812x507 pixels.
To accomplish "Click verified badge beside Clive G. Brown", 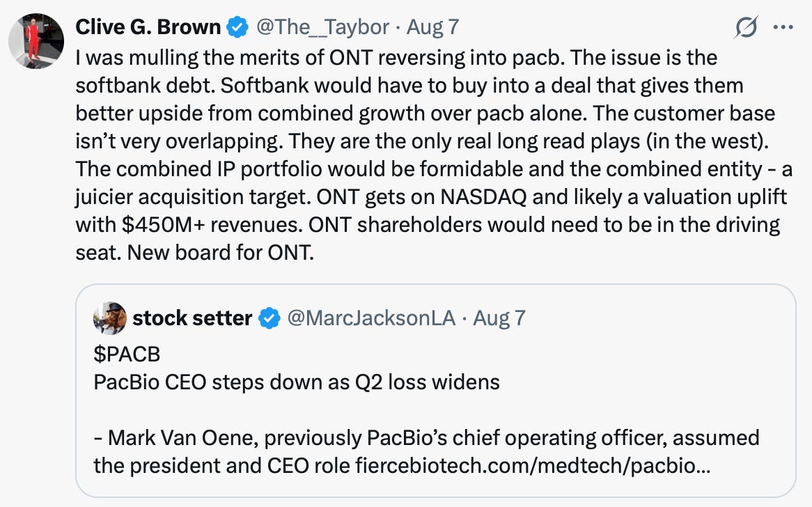I will point(237,27).
